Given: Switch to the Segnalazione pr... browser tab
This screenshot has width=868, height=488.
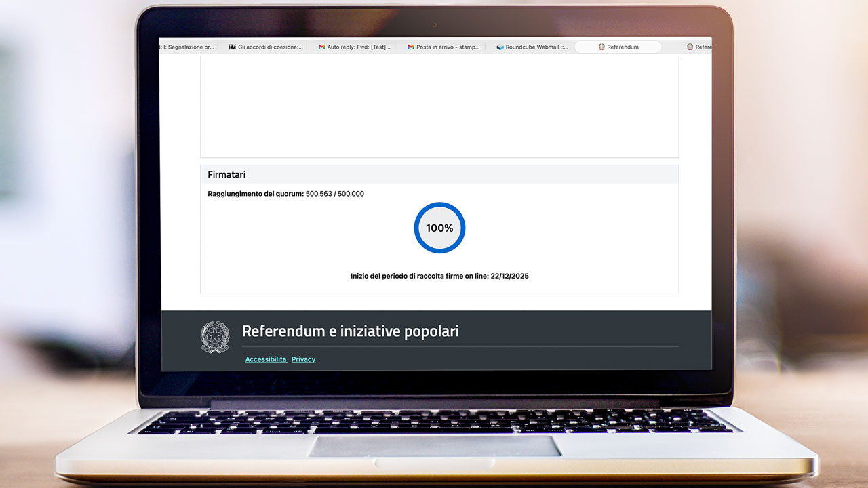Looking at the screenshot, I should 189,47.
